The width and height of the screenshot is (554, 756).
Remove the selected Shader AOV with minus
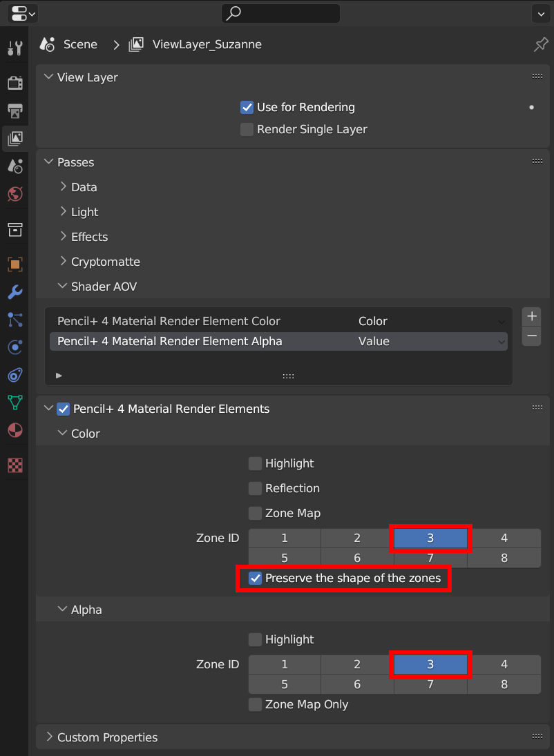[532, 336]
